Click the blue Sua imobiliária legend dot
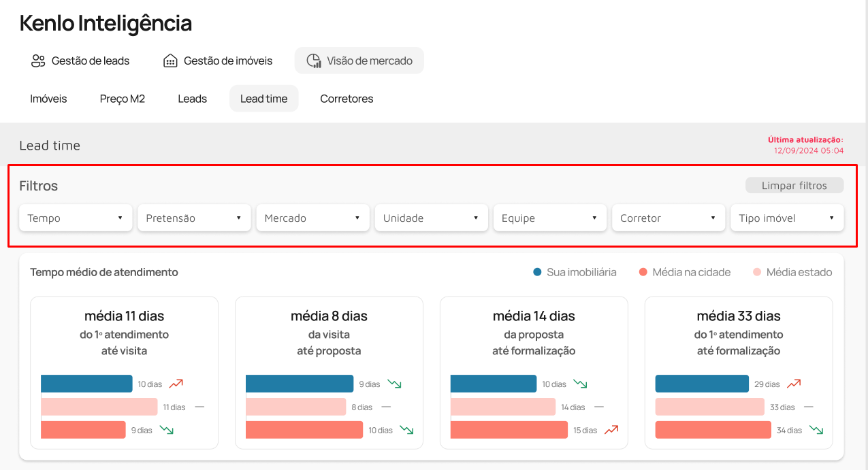The height and width of the screenshot is (470, 868). tap(537, 272)
